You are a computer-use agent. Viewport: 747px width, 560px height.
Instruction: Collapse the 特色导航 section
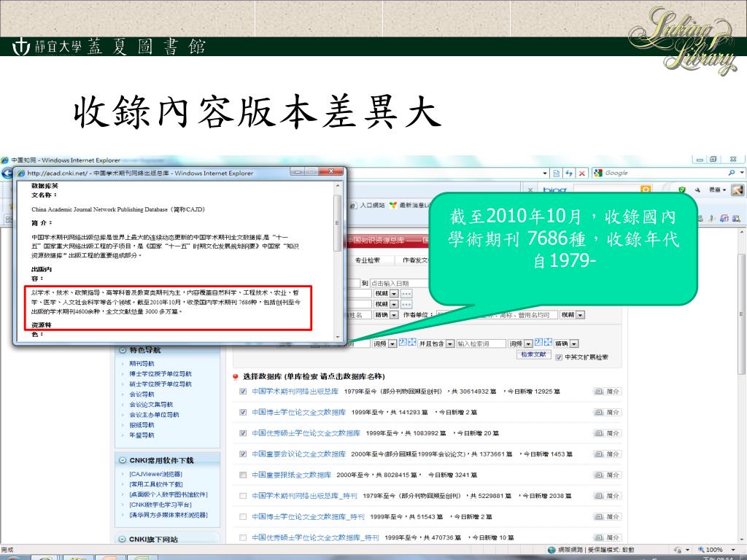click(123, 350)
